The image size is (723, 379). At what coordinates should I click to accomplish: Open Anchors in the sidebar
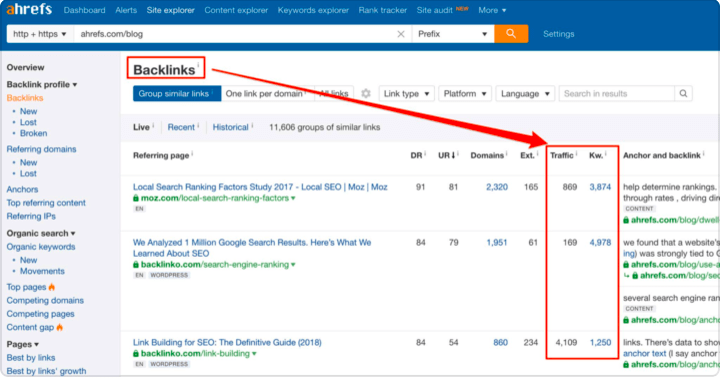[x=22, y=189]
